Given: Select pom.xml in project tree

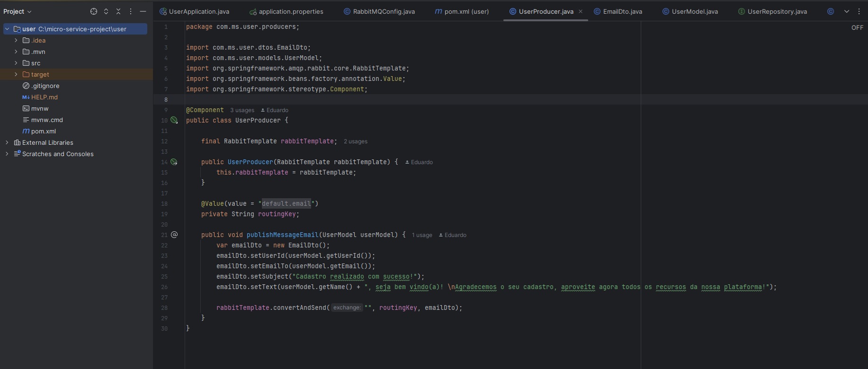Looking at the screenshot, I should tap(43, 131).
